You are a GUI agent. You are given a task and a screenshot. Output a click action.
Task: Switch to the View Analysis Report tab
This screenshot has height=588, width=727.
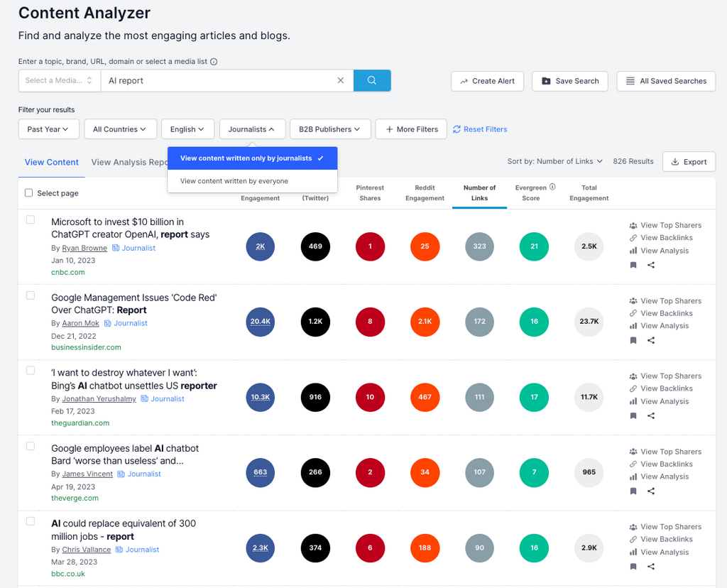click(x=129, y=163)
